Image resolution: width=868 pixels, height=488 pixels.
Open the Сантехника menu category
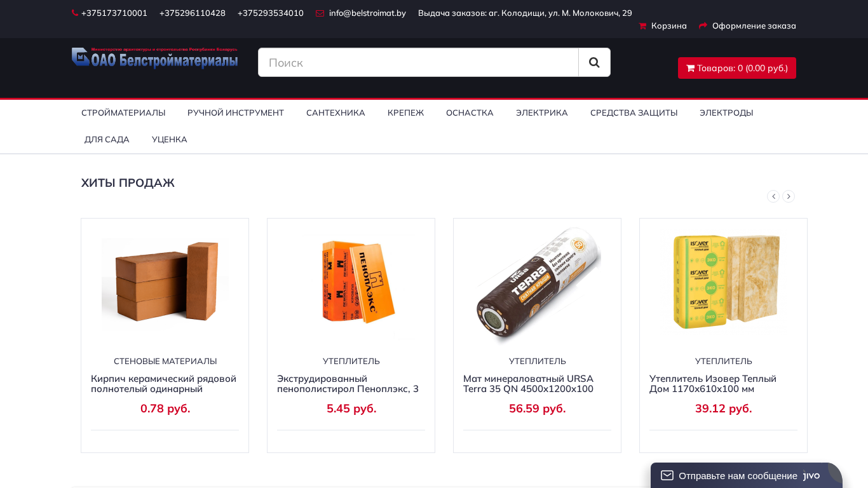pyautogui.click(x=336, y=112)
